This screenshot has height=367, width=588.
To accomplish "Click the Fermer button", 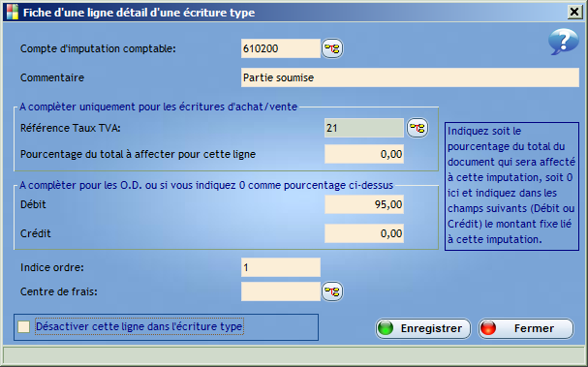I will pos(526,328).
